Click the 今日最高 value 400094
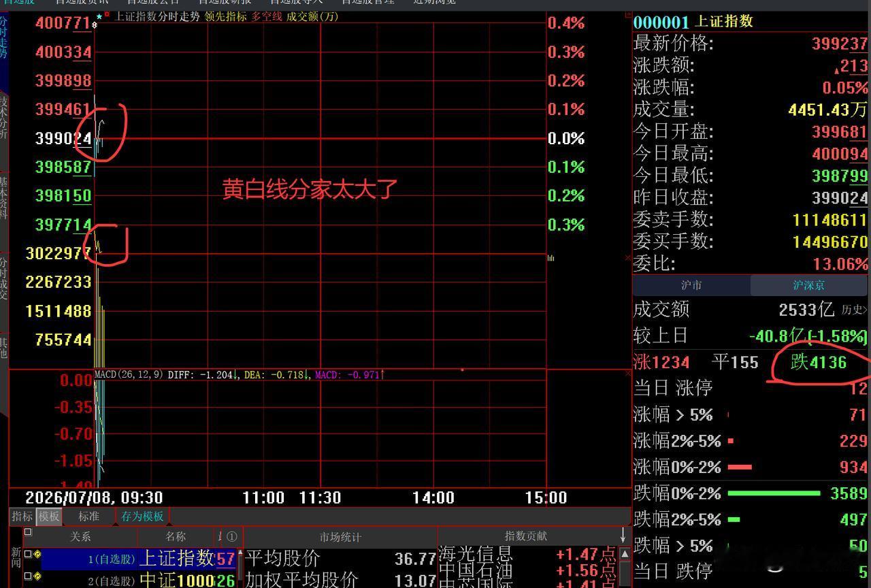This screenshot has width=871, height=588. pyautogui.click(x=840, y=153)
